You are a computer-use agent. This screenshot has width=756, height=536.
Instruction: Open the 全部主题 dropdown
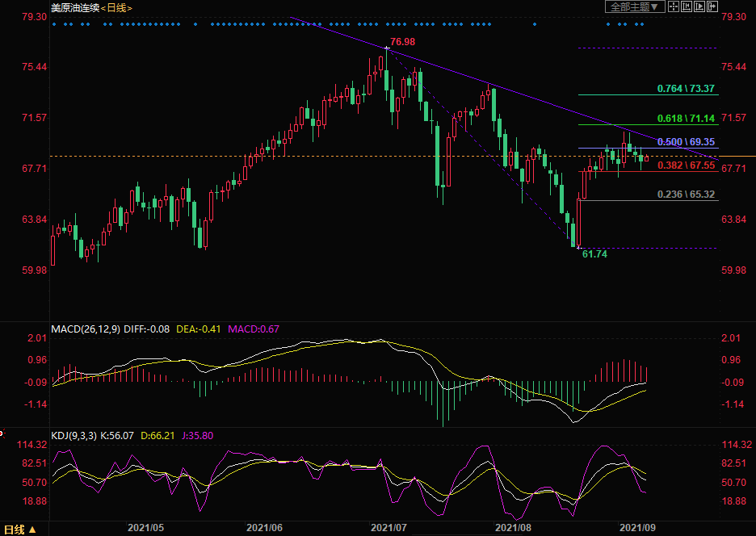[x=635, y=6]
